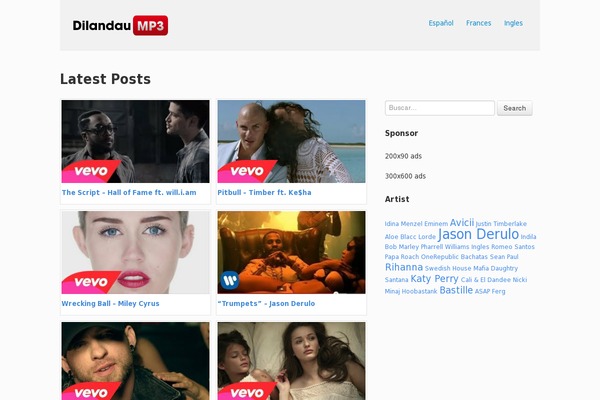Select the Swedish House Mafia tag
This screenshot has height=400, width=600.
[457, 268]
